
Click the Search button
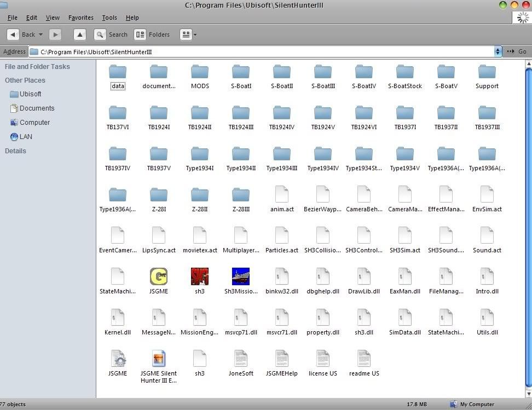[x=111, y=34]
